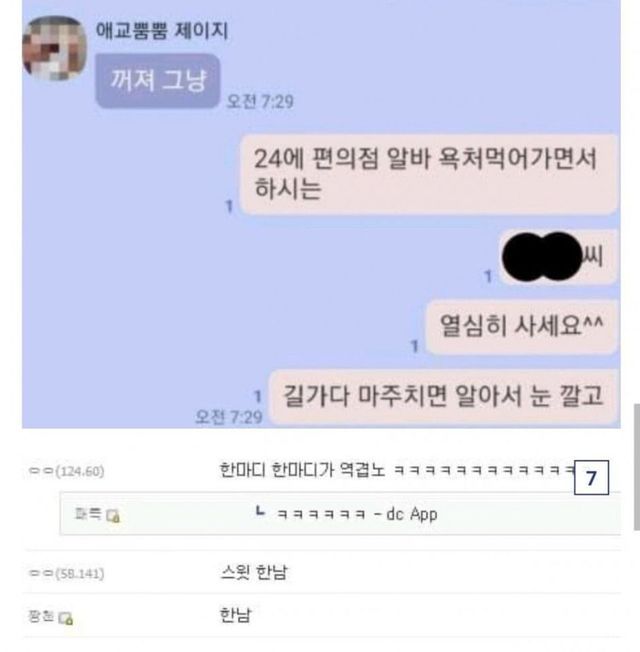Tap the unread count 1 beside 24에 편의점
The width and height of the screenshot is (640, 652).
pyautogui.click(x=229, y=206)
